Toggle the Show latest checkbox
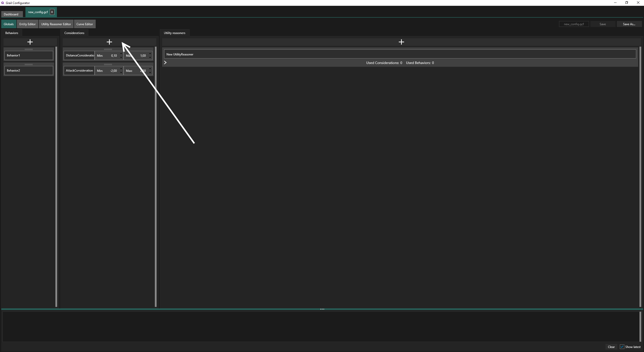This screenshot has width=644, height=352. point(622,347)
